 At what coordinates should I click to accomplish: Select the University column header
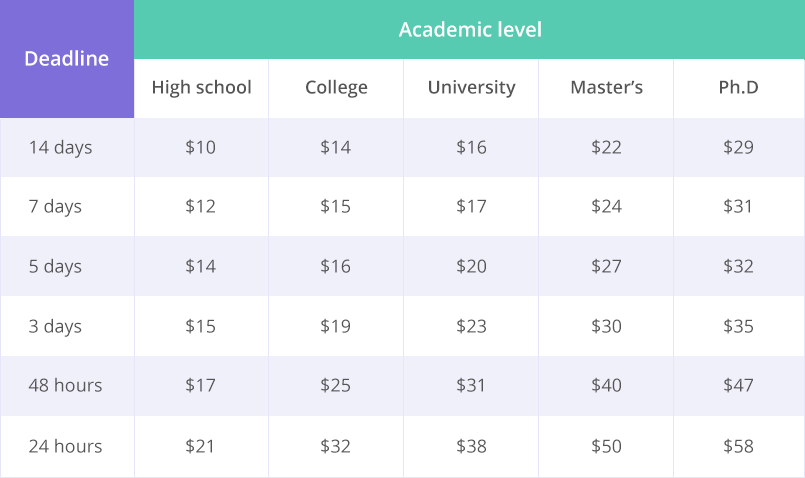[x=471, y=88]
